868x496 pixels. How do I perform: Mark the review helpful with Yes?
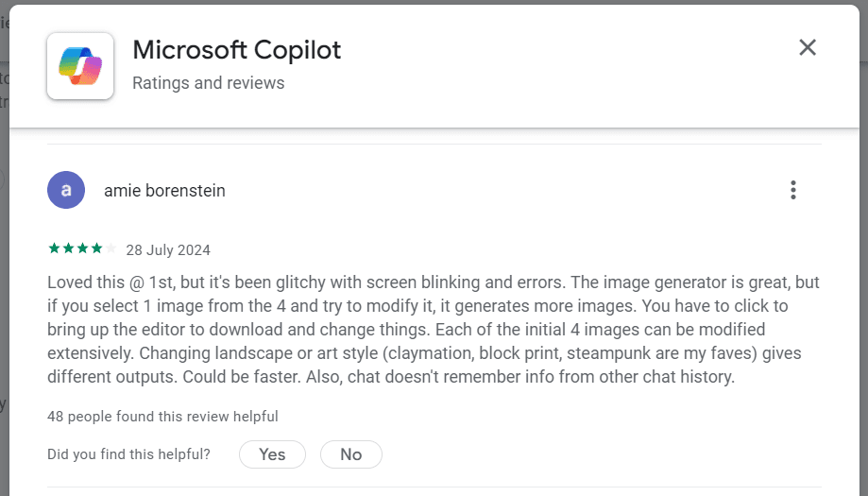click(x=272, y=454)
